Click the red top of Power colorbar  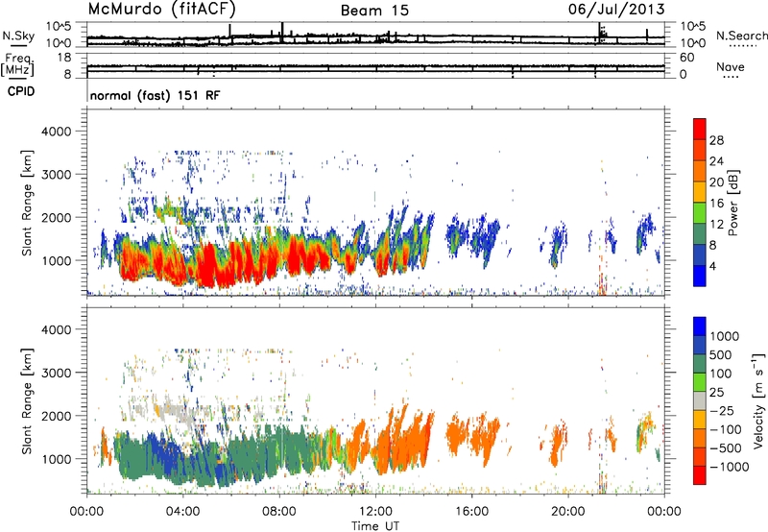pos(700,129)
